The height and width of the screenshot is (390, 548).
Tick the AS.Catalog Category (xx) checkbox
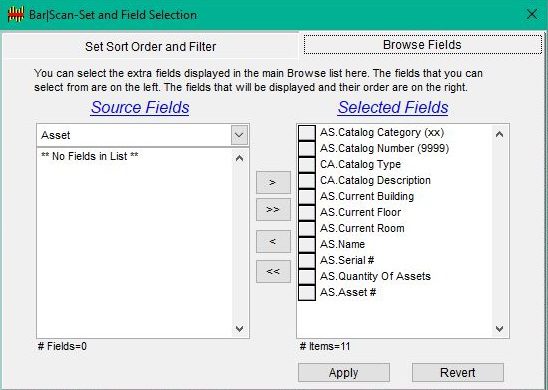(307, 133)
